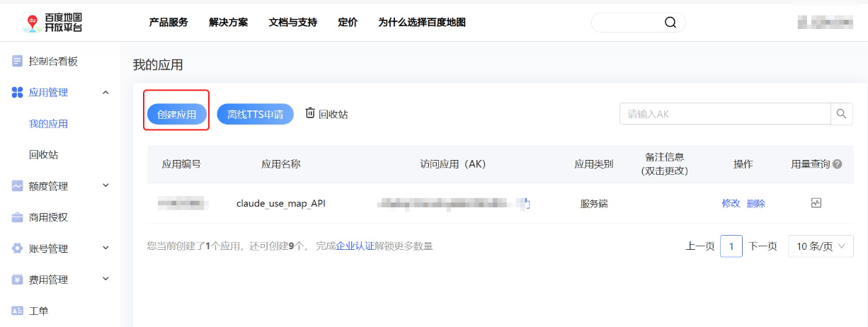Viewport: 868px width, 327px height.
Task: Go to 上一页 previous page
Action: (x=700, y=246)
